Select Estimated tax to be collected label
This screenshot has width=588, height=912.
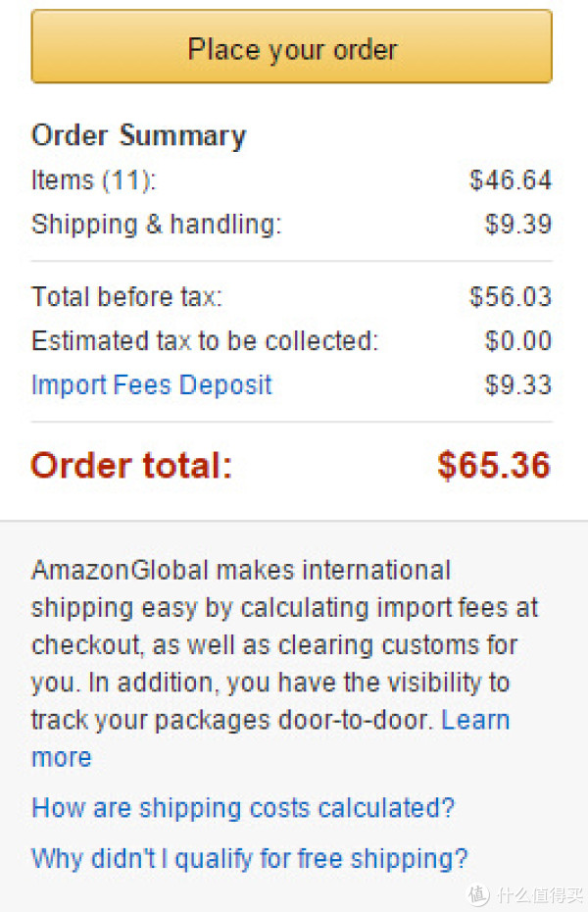[x=205, y=341]
